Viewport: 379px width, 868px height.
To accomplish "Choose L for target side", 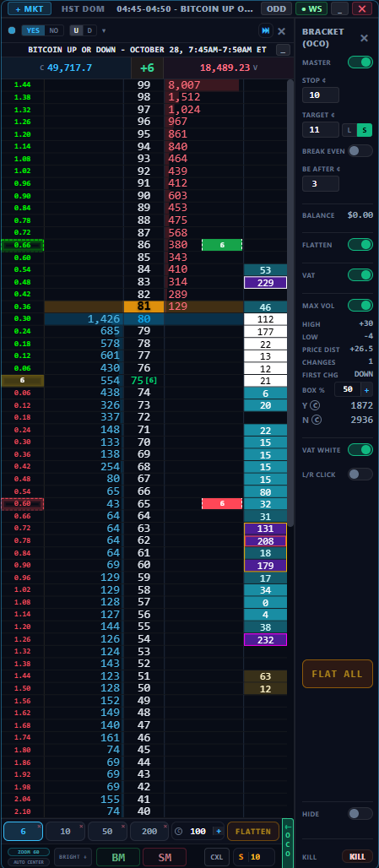I will [349, 130].
